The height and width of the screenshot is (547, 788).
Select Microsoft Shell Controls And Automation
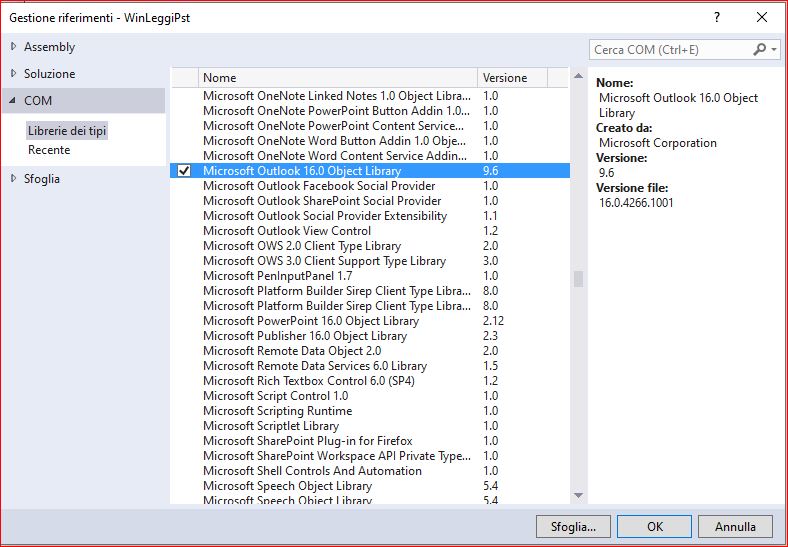tap(370, 471)
